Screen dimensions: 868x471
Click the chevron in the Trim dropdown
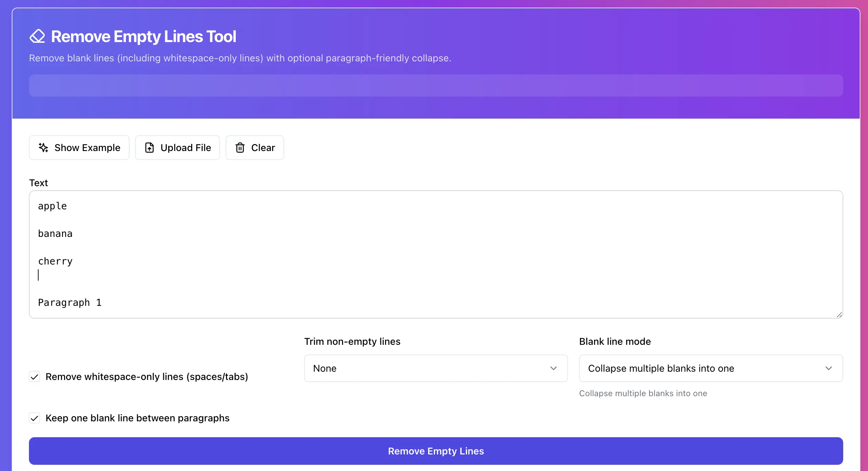(553, 368)
